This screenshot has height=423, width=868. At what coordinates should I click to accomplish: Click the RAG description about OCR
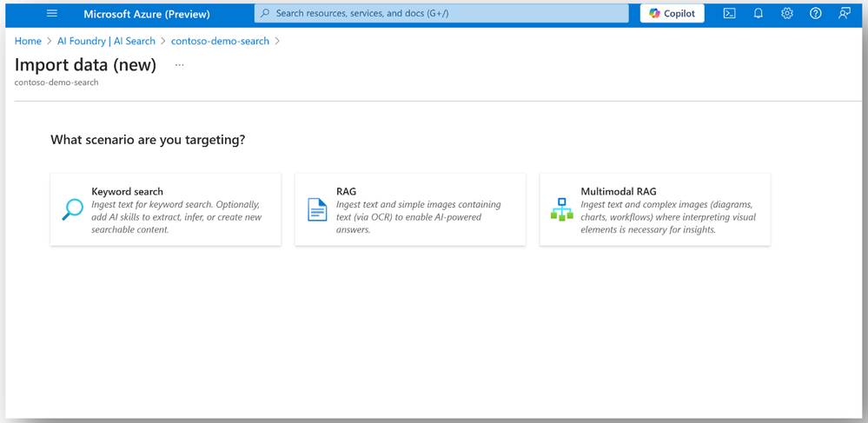tap(419, 217)
